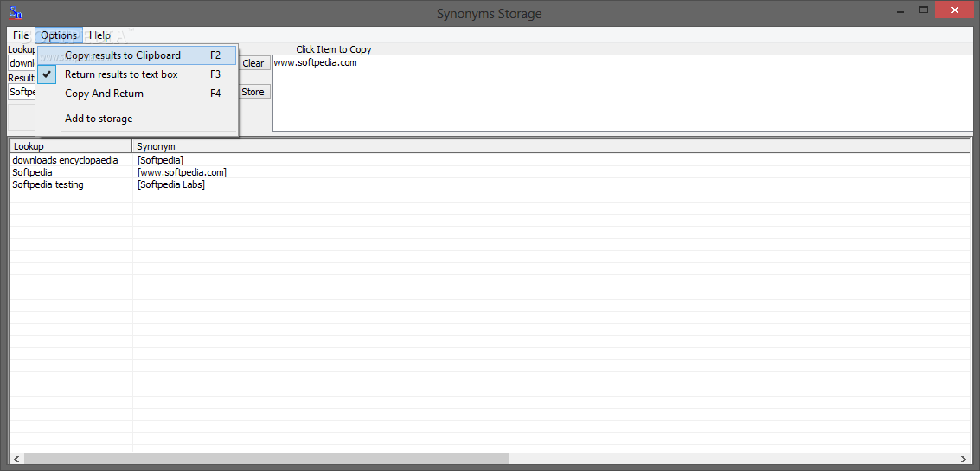
Task: Maximize the Synonyms Storage window
Action: [923, 10]
